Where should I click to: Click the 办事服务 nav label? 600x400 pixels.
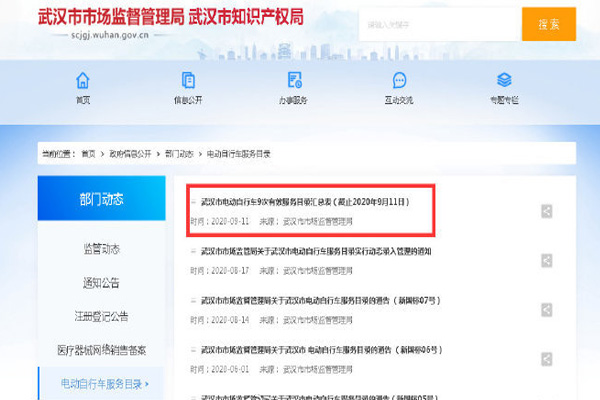[x=293, y=100]
